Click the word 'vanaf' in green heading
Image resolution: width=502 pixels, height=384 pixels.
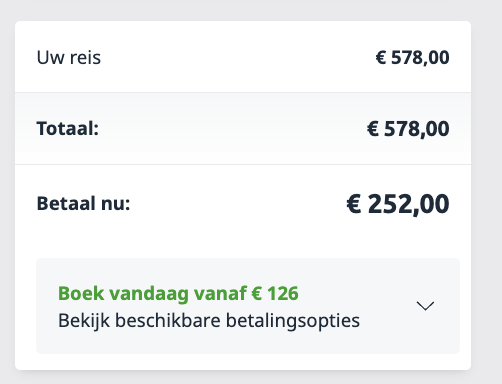click(220, 293)
